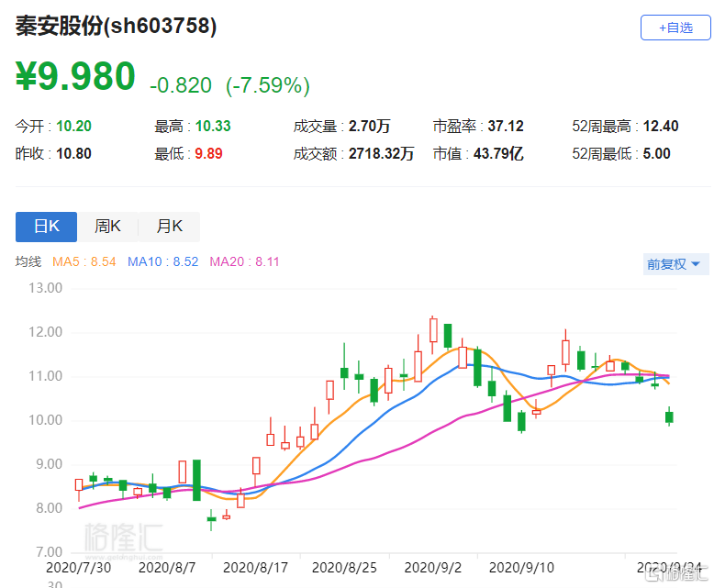The image size is (714, 588).
Task: Open the 前复权 adjustment dropdown
Action: coord(675,264)
